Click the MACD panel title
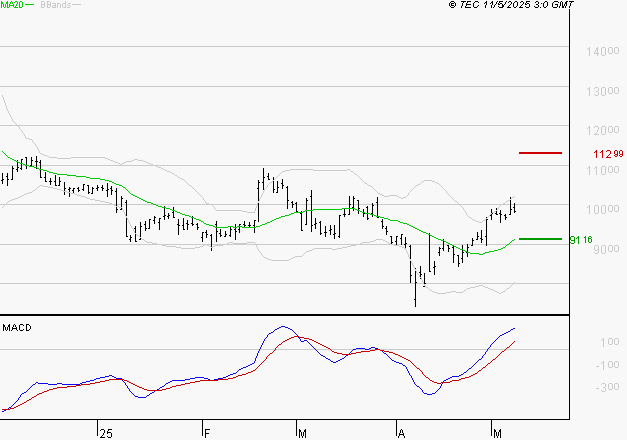627x440 pixels. 17,328
